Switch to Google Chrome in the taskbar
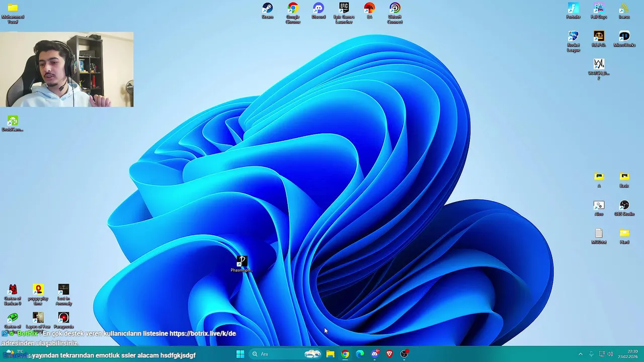Screen dimensions: 644x362 [x=345, y=354]
